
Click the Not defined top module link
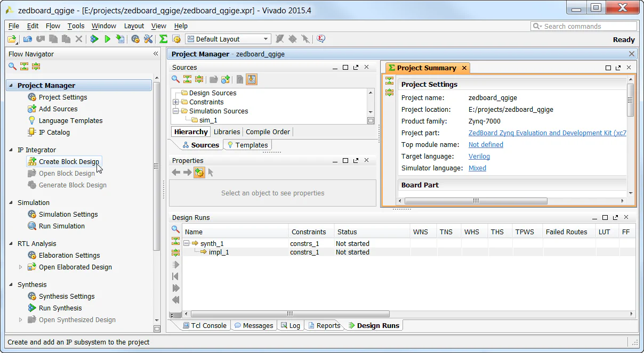pos(486,144)
